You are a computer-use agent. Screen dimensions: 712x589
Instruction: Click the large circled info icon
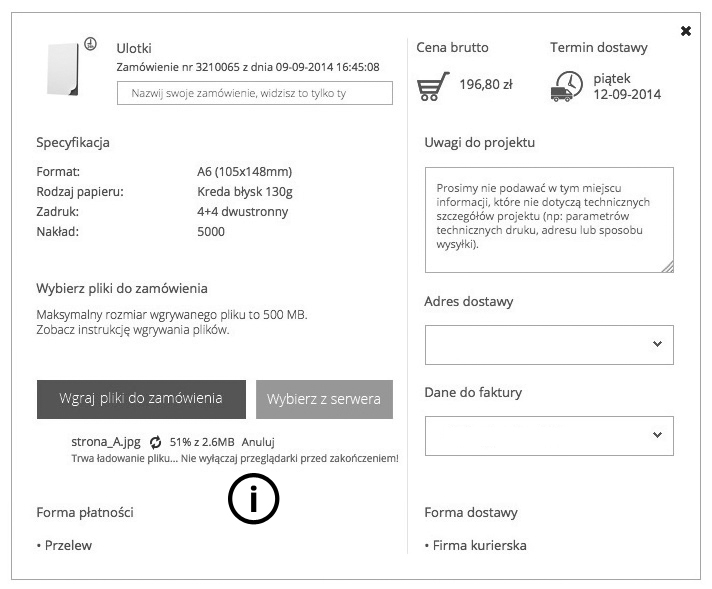[x=254, y=499]
